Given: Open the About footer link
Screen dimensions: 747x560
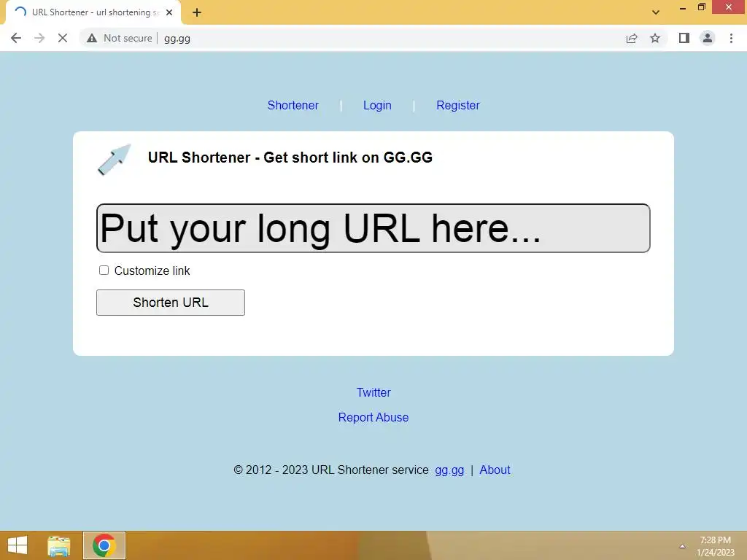Looking at the screenshot, I should (x=495, y=470).
